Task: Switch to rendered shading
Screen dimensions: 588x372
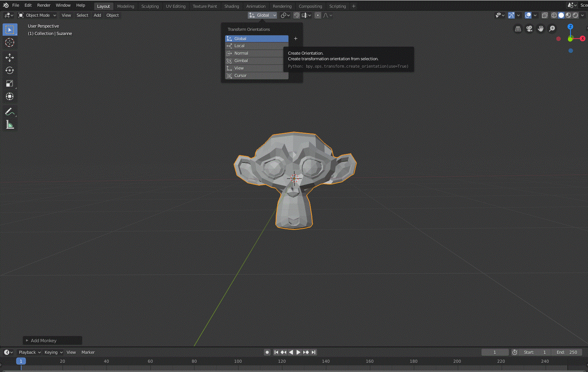Action: click(575, 15)
